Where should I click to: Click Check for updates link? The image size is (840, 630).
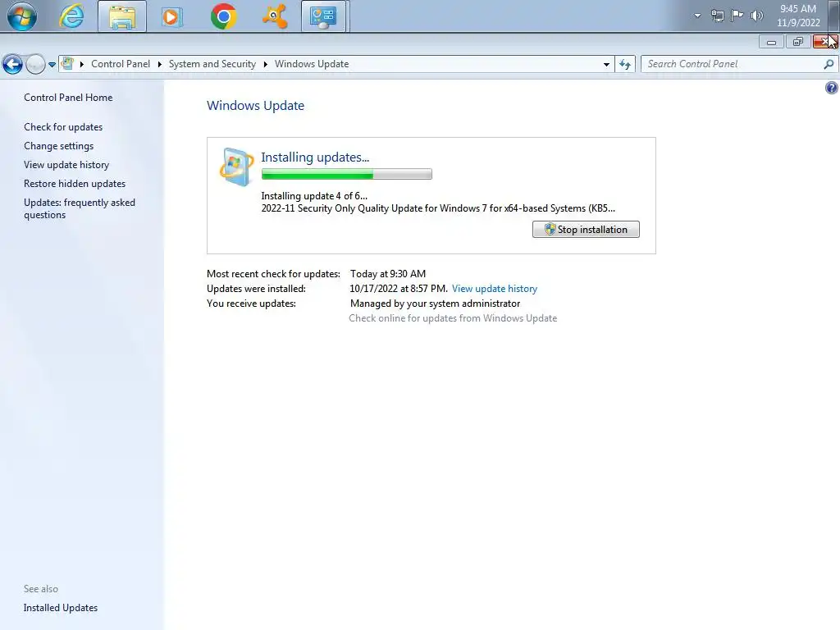click(x=63, y=127)
